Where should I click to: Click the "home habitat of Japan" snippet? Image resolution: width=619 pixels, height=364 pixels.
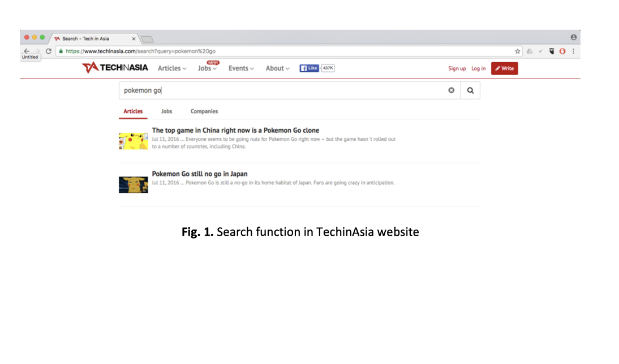click(273, 183)
